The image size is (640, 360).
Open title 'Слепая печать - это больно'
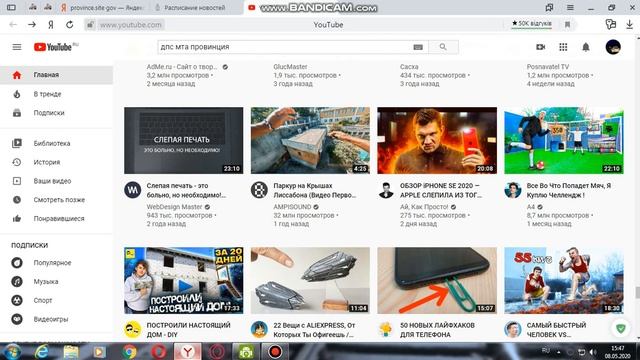(186, 190)
